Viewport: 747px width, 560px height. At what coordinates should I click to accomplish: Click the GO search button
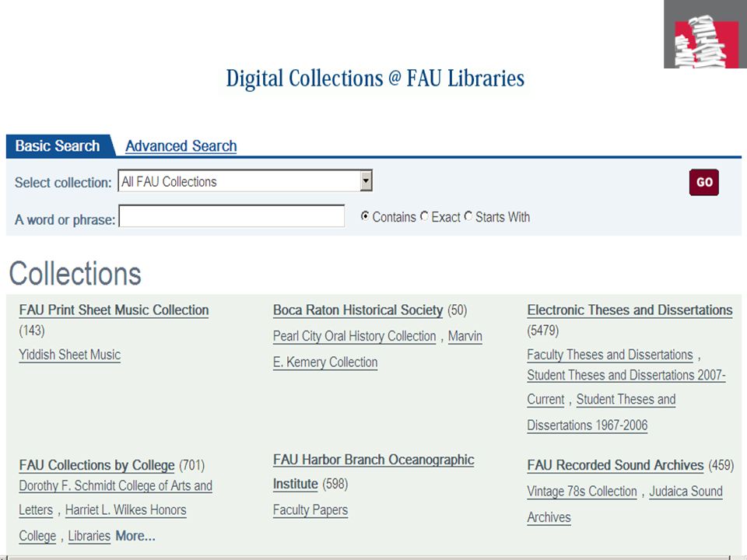[704, 182]
